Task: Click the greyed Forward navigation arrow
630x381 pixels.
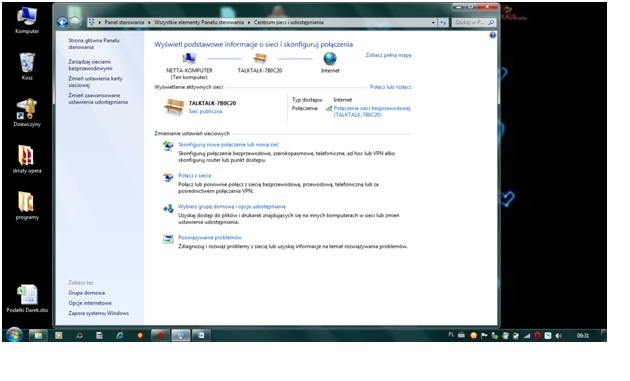Action: pyautogui.click(x=75, y=23)
